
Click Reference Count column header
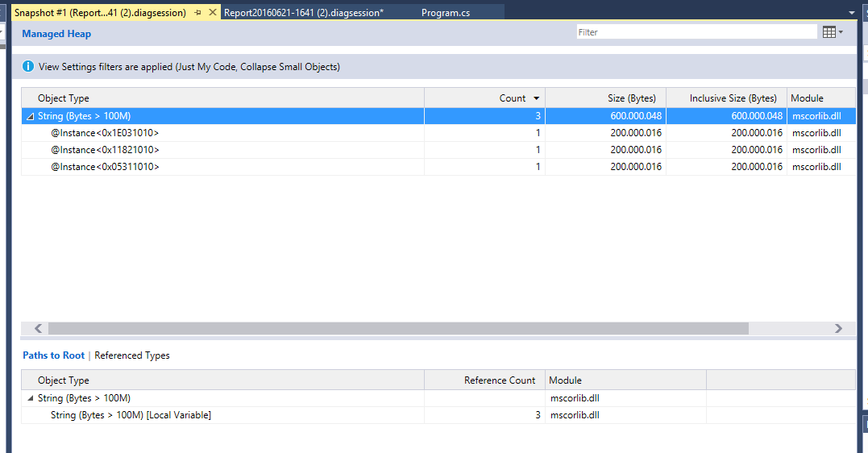[485, 380]
